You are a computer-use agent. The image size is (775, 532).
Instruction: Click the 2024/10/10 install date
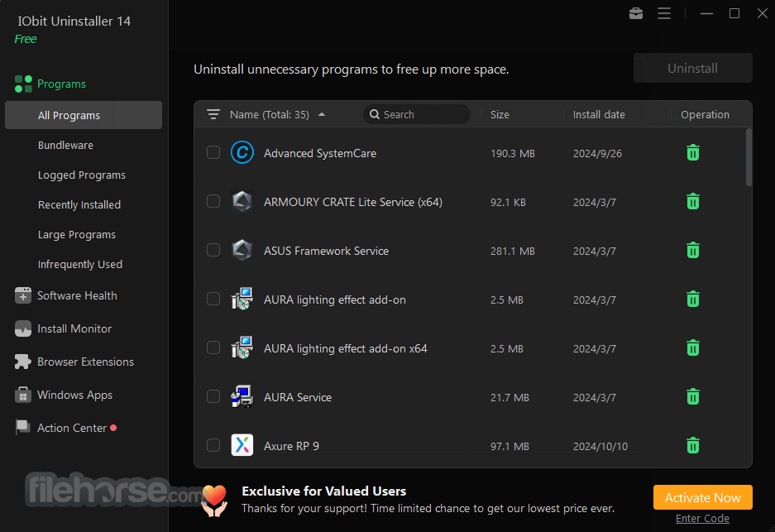pyautogui.click(x=600, y=447)
